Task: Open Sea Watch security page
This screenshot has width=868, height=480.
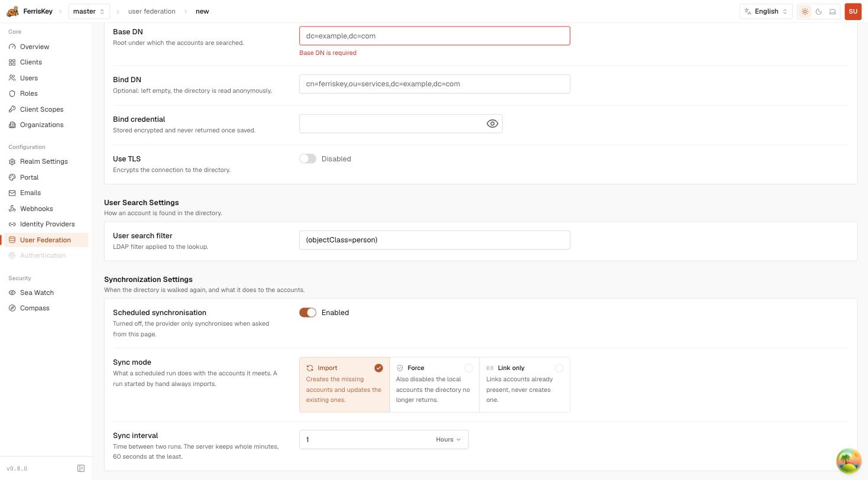Action: (x=46, y=293)
